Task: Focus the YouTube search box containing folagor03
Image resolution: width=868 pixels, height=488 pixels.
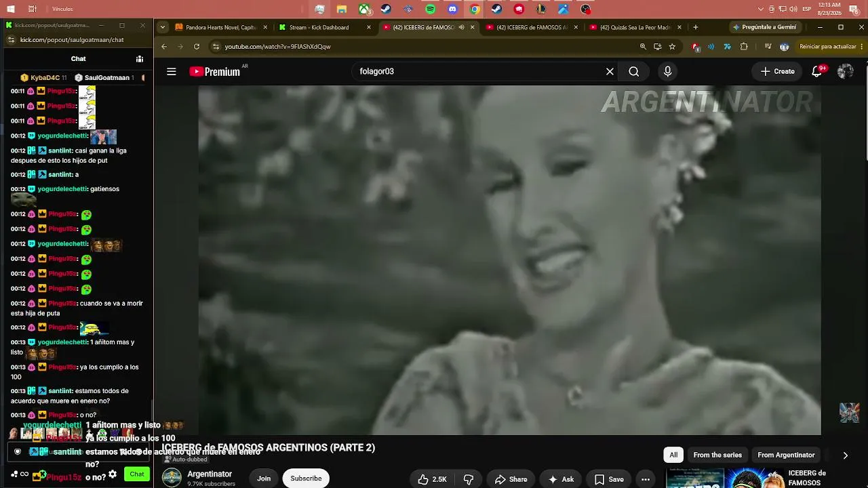Action: point(478,71)
